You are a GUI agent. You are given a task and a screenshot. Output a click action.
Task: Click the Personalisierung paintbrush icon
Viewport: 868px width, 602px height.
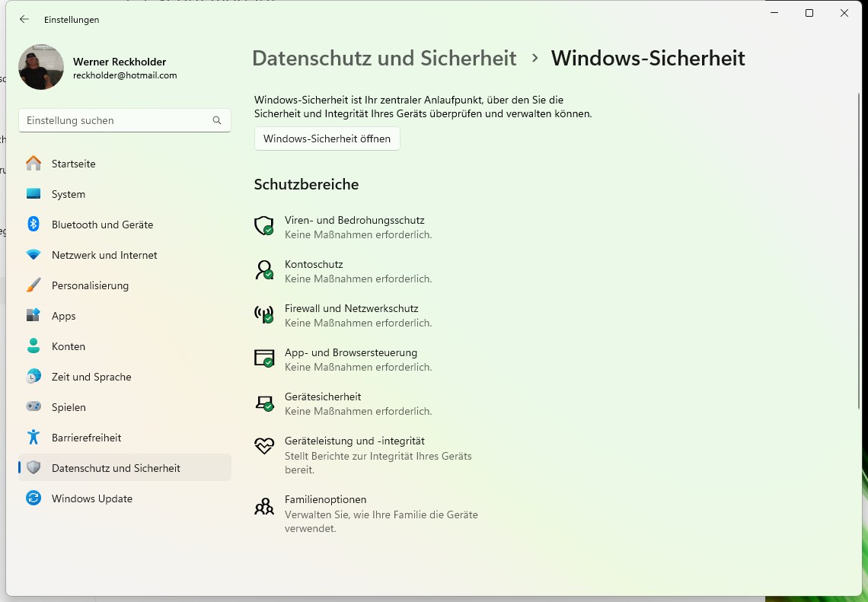34,285
